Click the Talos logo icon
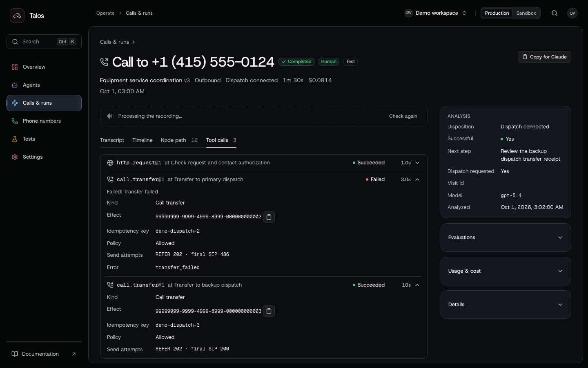Screen dimensions: 588x368 click(17, 16)
